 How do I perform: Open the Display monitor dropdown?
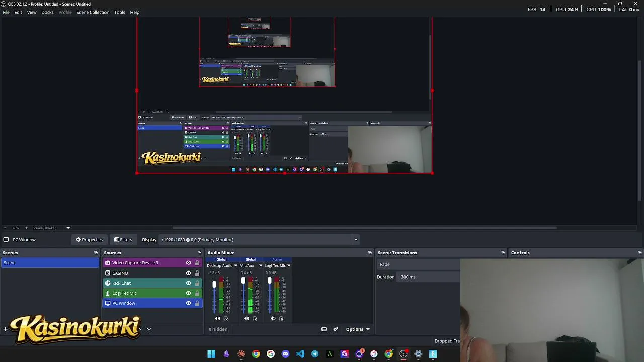(x=260, y=240)
